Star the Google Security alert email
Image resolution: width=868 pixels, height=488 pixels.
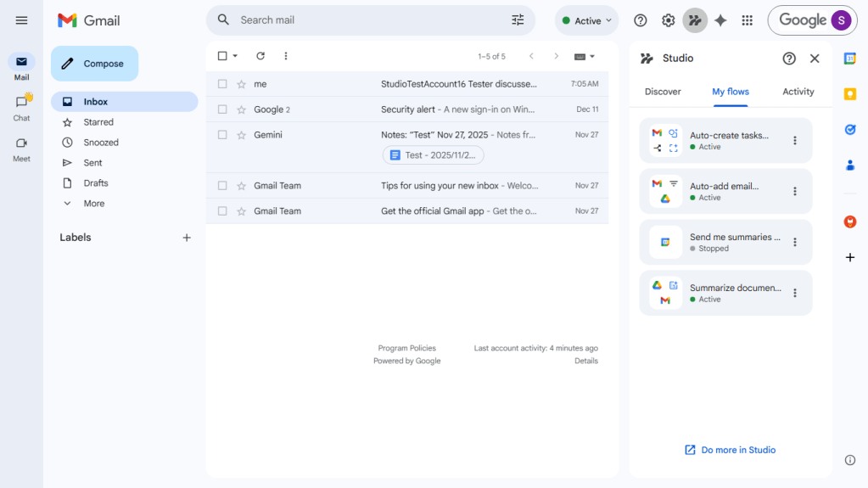[241, 109]
